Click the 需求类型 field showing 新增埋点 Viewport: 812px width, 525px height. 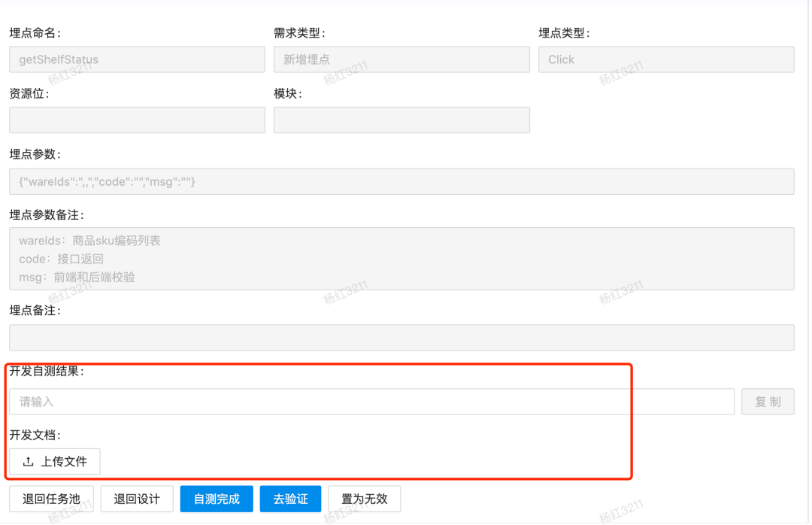pyautogui.click(x=401, y=59)
